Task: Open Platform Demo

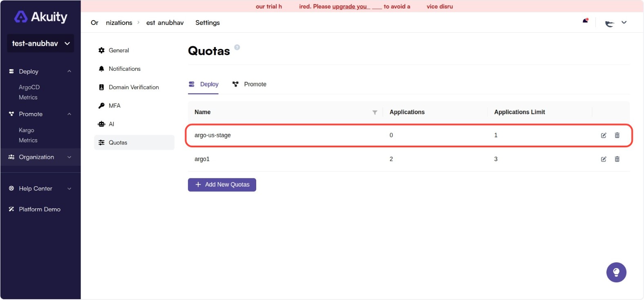Action: click(40, 209)
